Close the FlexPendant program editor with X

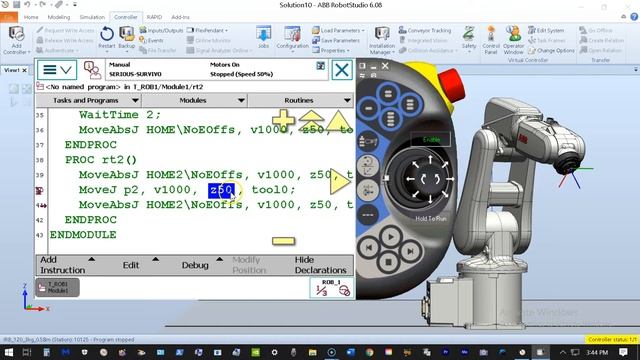342,70
